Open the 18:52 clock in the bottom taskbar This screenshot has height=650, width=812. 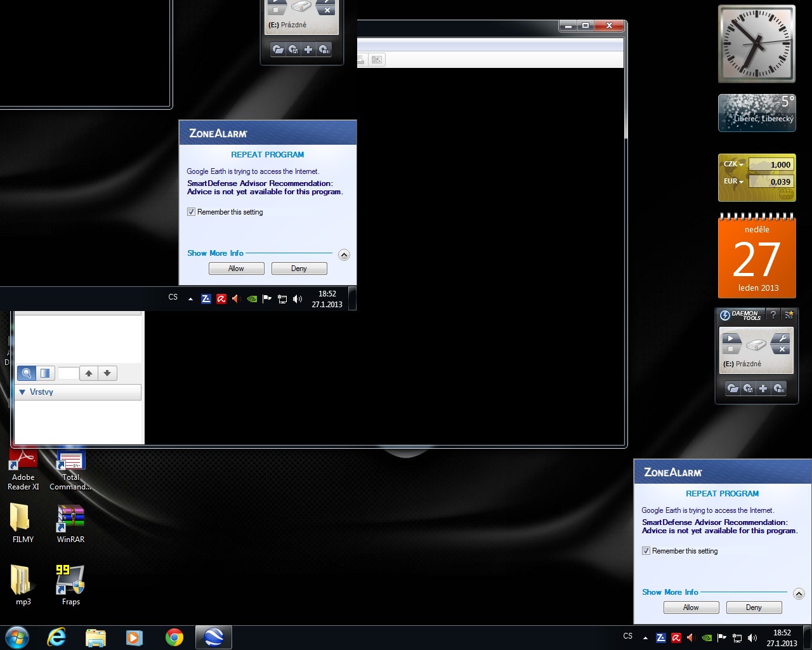coord(782,638)
